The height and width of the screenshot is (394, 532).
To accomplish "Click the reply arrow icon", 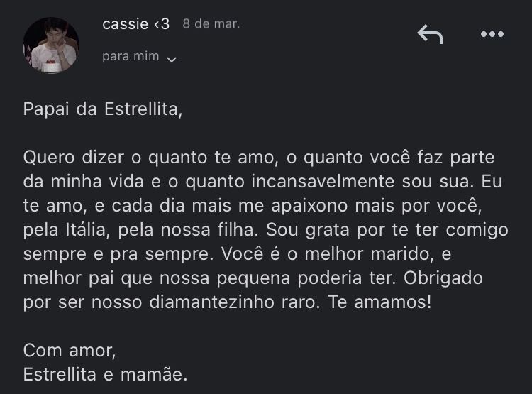I will 430,34.
